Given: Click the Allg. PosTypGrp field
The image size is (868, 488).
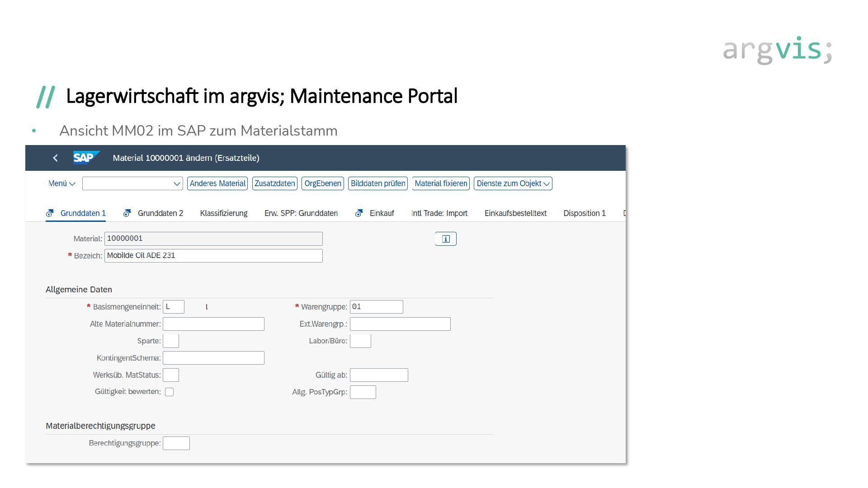Looking at the screenshot, I should coord(363,392).
